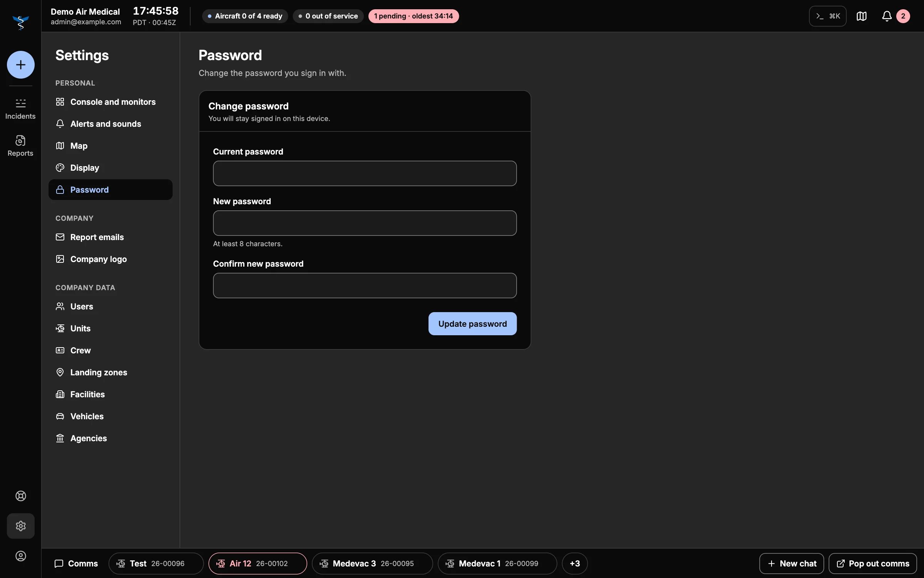Expand the +3 more chats button
924x578 pixels.
(575, 563)
